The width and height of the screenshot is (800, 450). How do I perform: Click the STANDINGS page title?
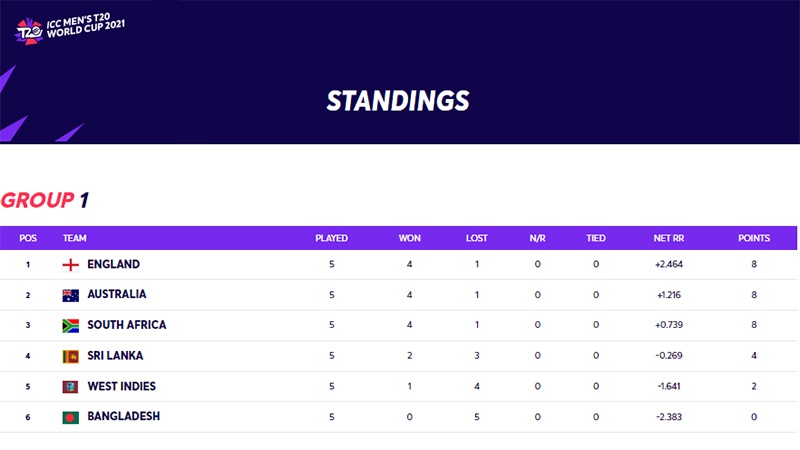click(398, 100)
